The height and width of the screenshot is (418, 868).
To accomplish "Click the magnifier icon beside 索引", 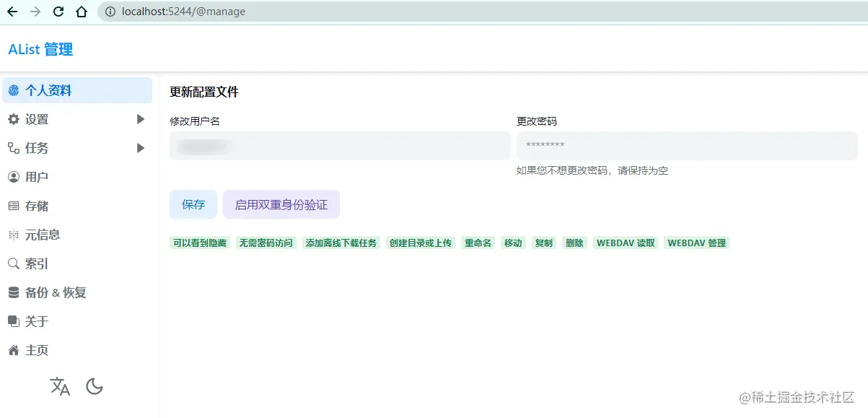I will coord(14,264).
